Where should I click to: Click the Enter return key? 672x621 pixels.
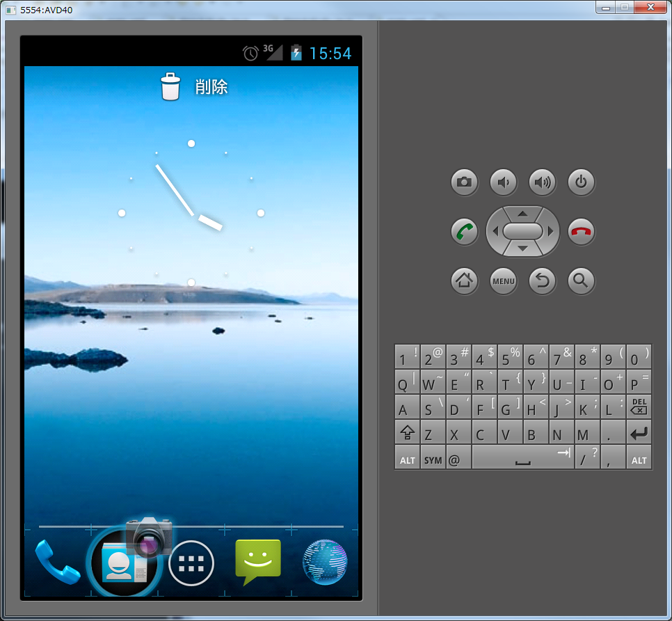click(639, 432)
